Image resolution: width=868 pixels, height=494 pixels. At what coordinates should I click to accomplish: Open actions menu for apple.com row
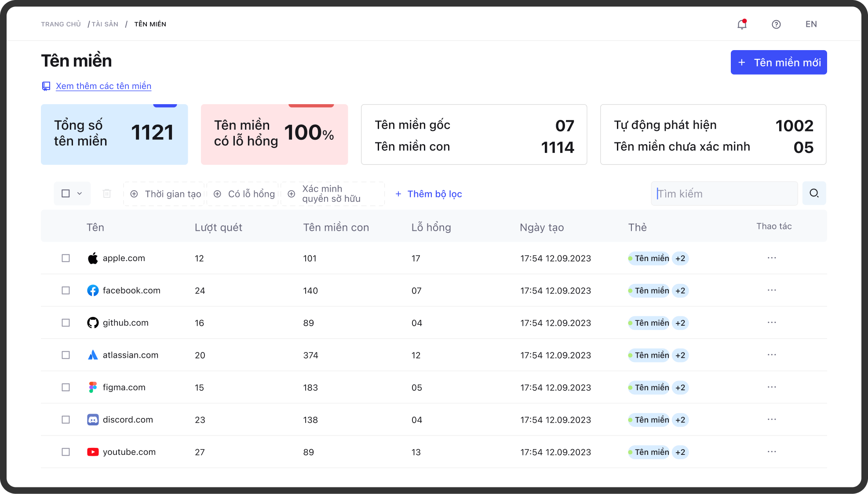772,258
